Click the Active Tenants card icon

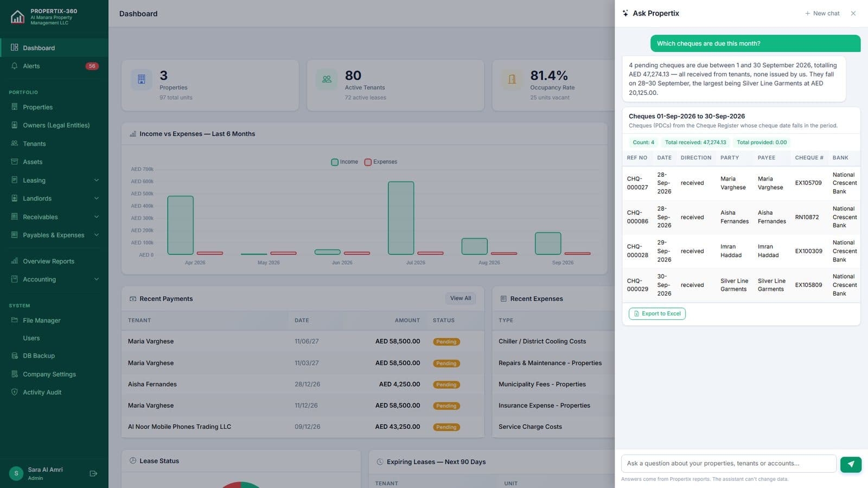pyautogui.click(x=327, y=79)
